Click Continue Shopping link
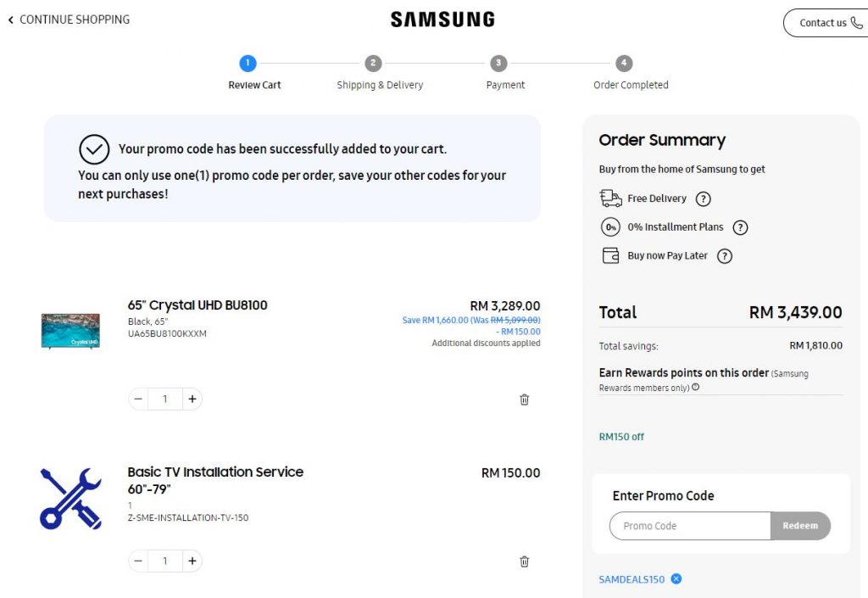Screen dimensions: 868x598 click(x=70, y=20)
